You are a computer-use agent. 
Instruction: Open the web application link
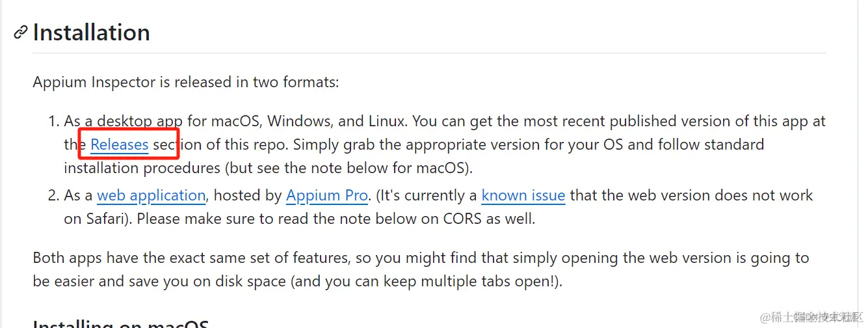click(151, 195)
